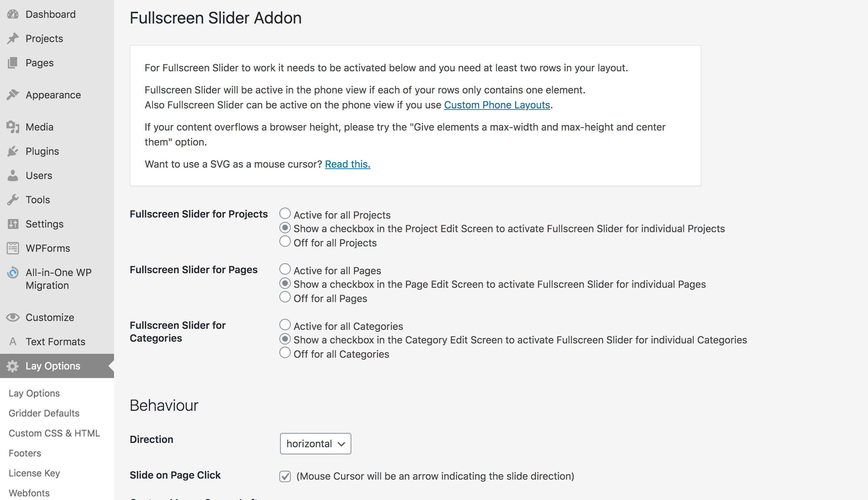This screenshot has height=500, width=868.
Task: Click the Dashboard gauge icon
Action: [x=13, y=14]
